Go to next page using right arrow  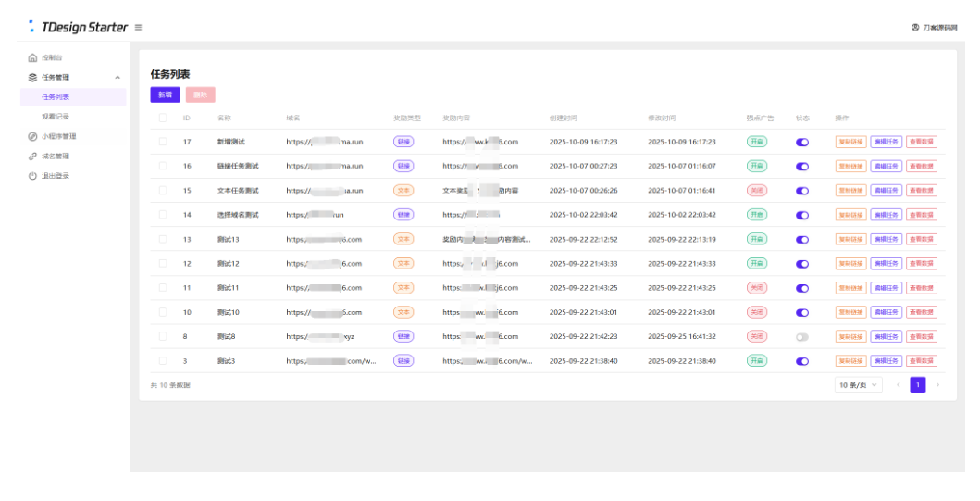[937, 384]
